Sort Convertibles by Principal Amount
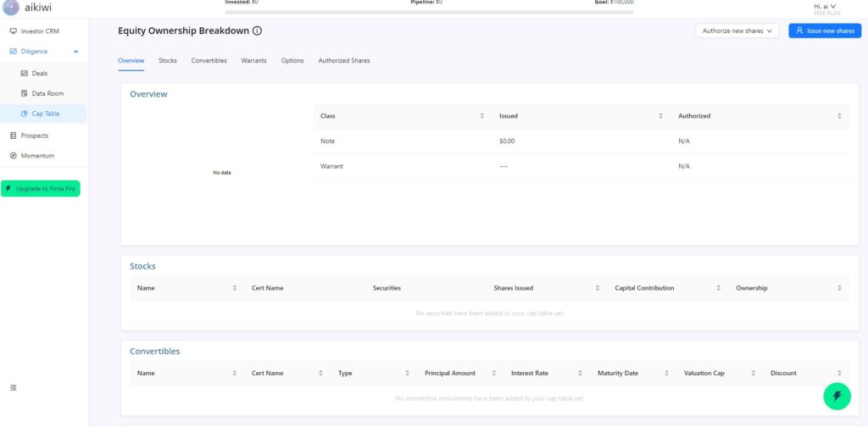Viewport: 868px width, 427px height. (x=494, y=374)
